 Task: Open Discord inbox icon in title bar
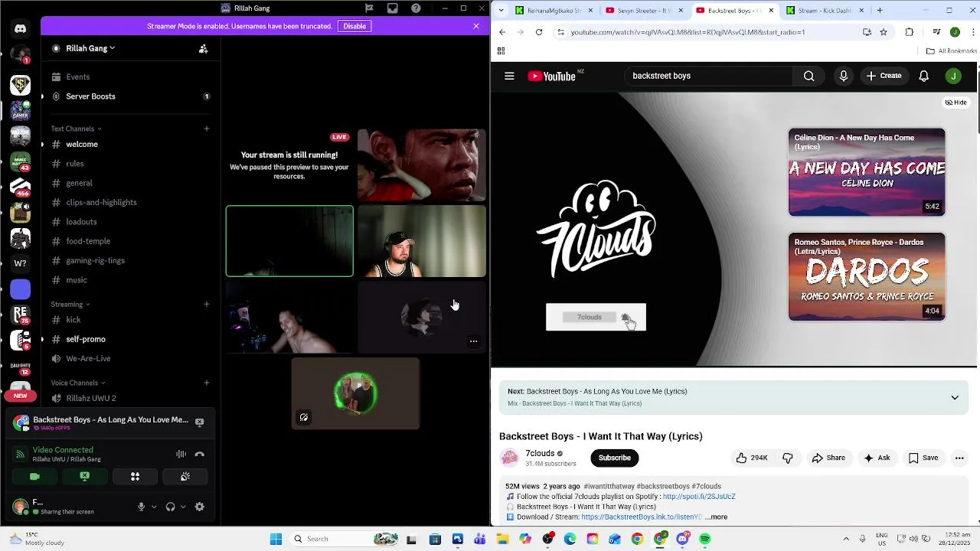coord(392,8)
